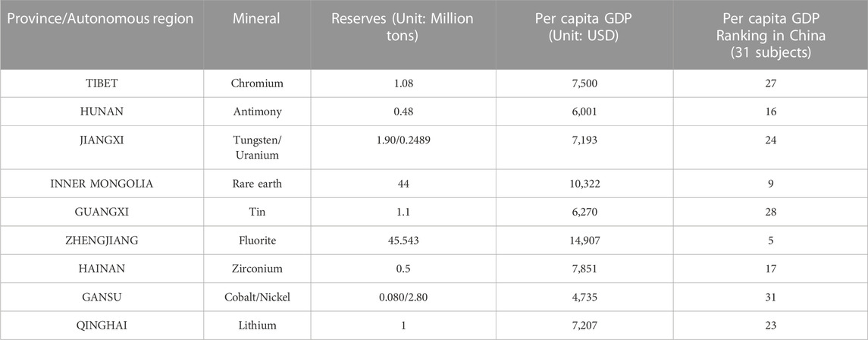Viewport: 868px width, 340px height.
Task: Click the Fluorite mineral cell
Action: (257, 241)
